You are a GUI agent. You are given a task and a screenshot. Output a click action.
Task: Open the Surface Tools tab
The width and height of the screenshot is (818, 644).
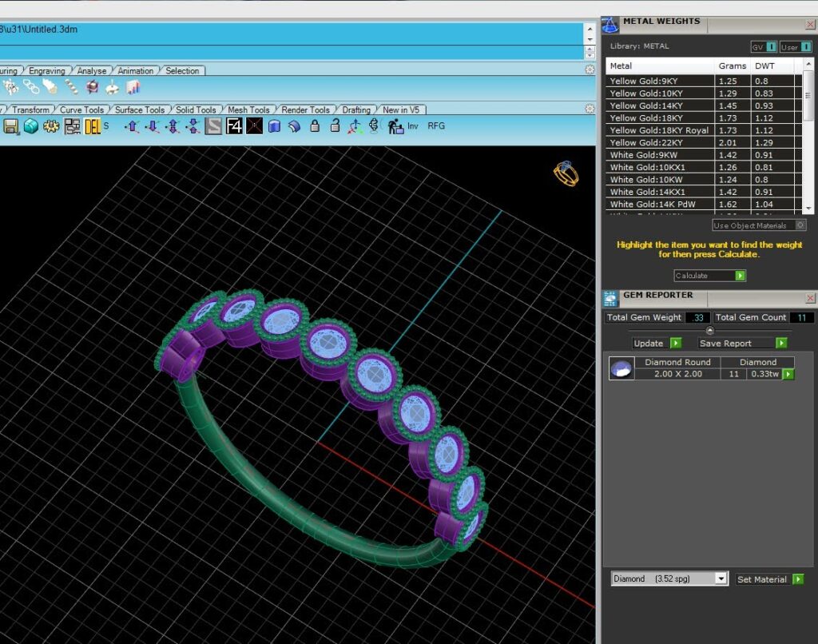139,110
